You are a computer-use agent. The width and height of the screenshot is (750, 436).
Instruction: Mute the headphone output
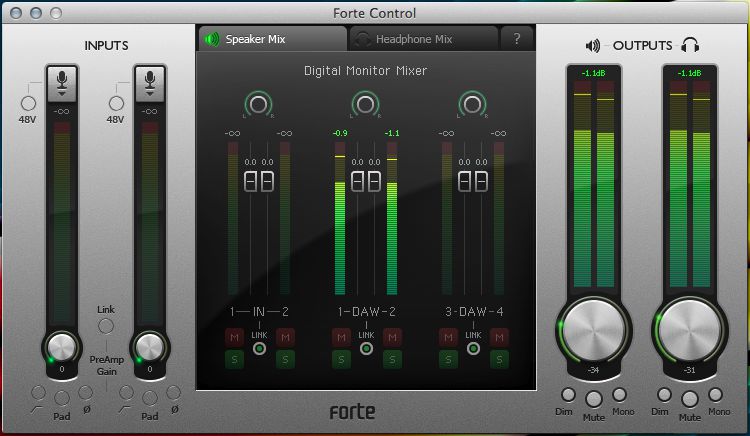pos(690,399)
